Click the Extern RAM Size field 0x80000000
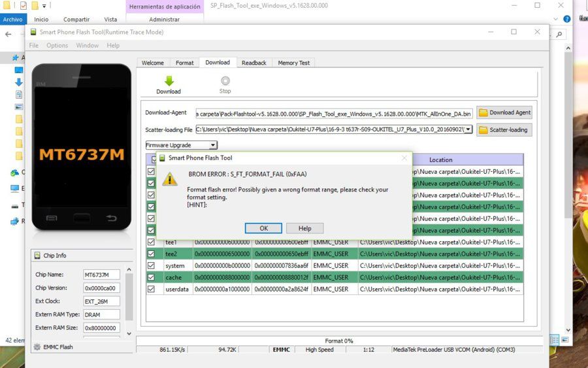 [101, 328]
